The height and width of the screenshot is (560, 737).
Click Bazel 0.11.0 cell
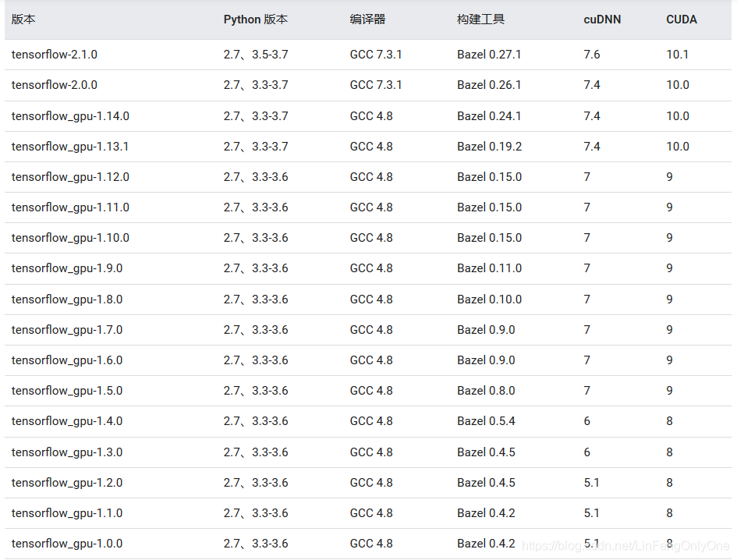[489, 268]
